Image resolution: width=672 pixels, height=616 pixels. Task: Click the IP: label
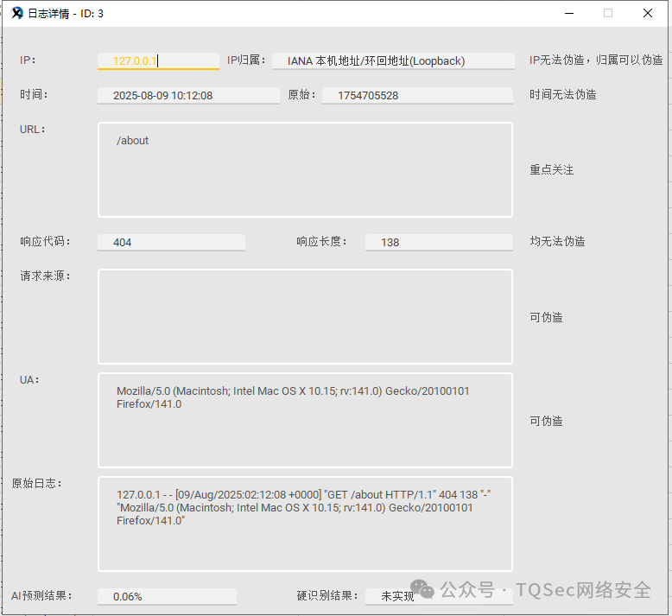point(28,60)
